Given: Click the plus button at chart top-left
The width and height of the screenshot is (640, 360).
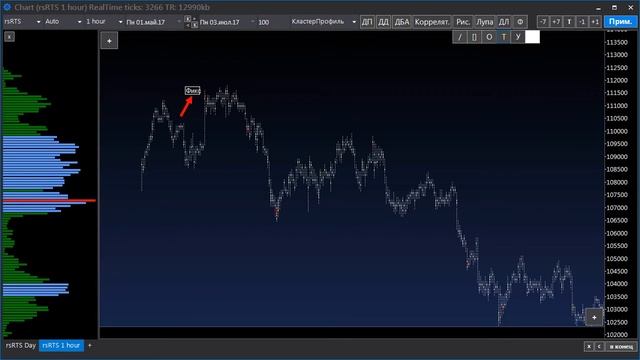Looking at the screenshot, I should (x=109, y=41).
